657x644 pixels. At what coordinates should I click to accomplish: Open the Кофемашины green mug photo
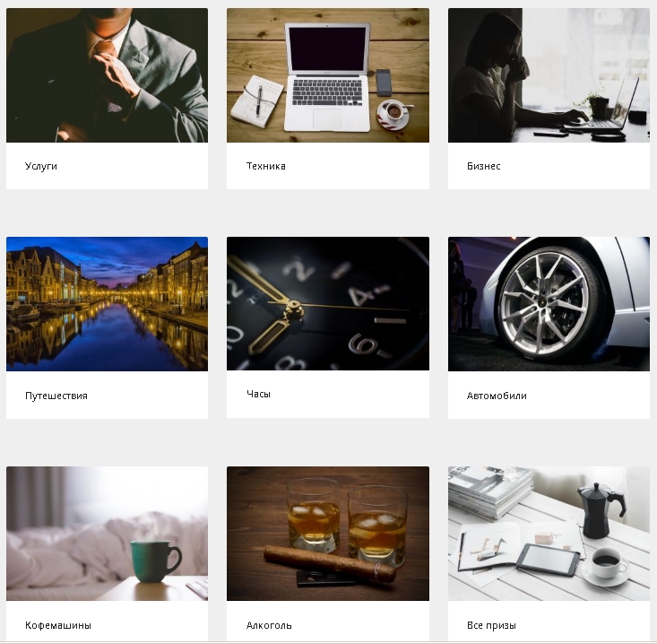click(x=107, y=534)
